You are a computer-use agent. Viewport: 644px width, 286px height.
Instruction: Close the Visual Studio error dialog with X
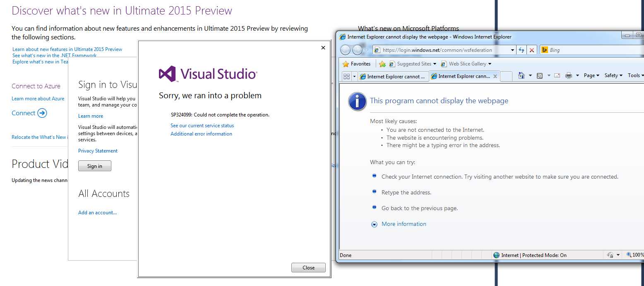point(323,48)
